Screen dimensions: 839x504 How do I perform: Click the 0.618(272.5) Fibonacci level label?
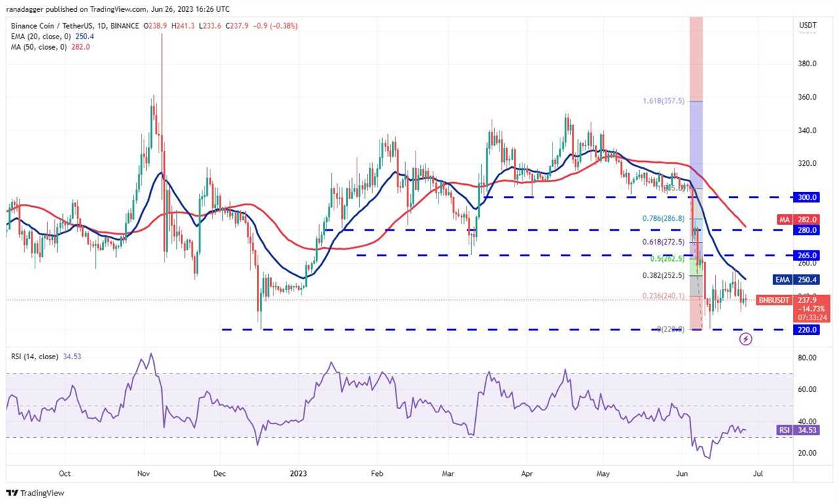pos(662,242)
